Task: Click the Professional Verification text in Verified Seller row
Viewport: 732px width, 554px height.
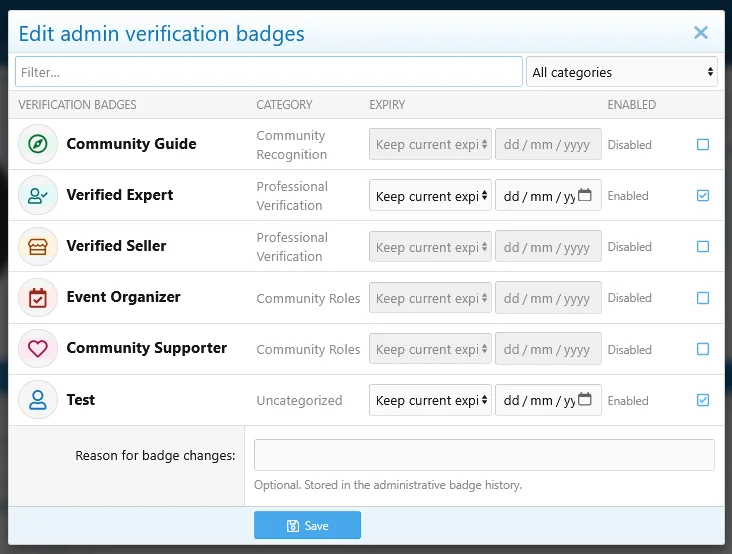Action: tap(292, 247)
